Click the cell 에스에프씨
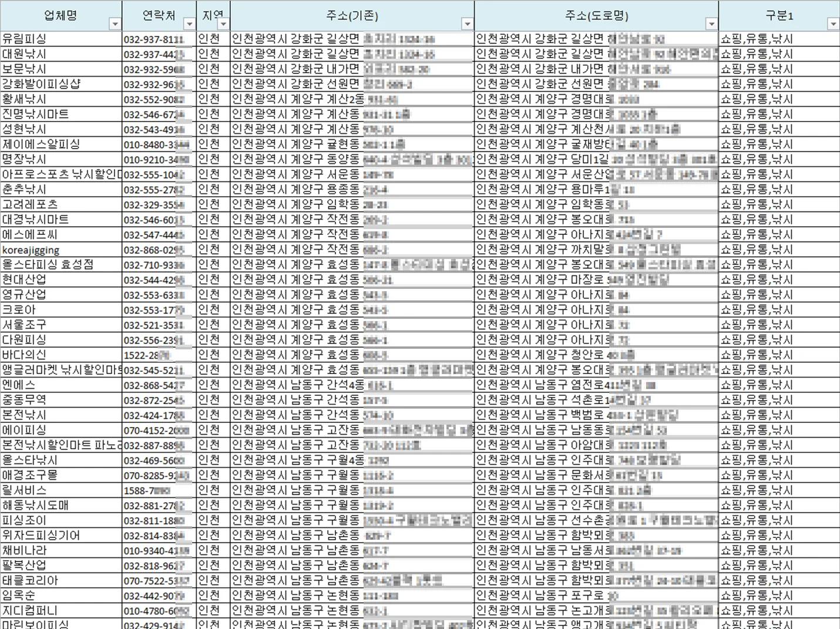Screen dimensions: 840x629 [61, 234]
